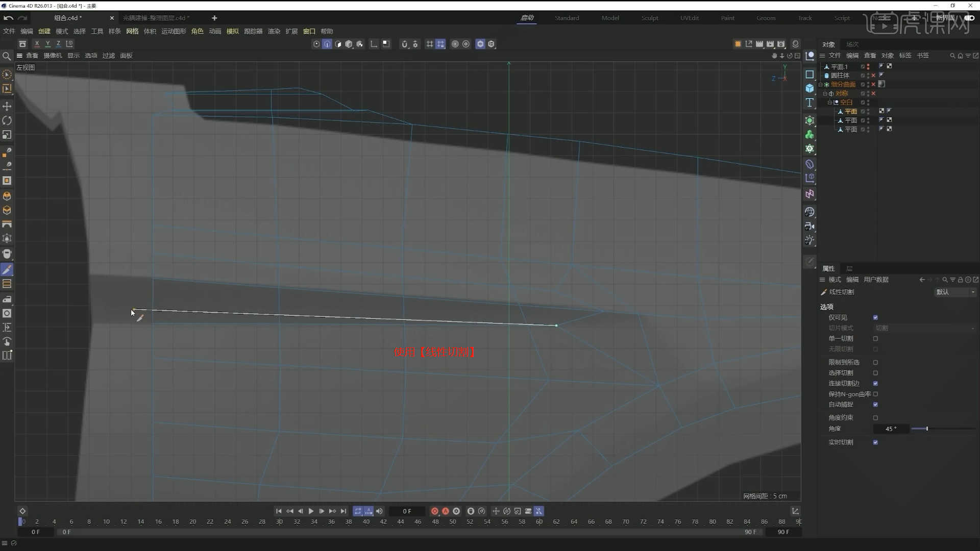Search objects in Object Manager

click(x=952, y=56)
